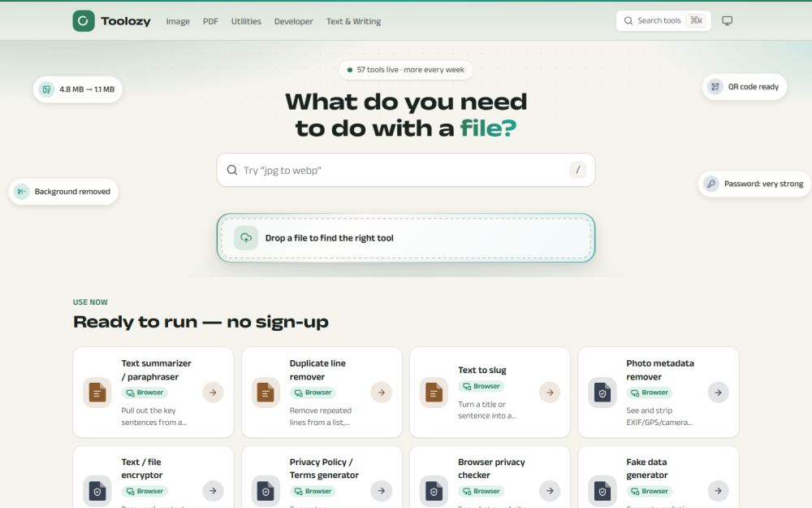This screenshot has width=812, height=508.
Task: Click the Toolozy logo icon
Action: pyautogui.click(x=84, y=21)
